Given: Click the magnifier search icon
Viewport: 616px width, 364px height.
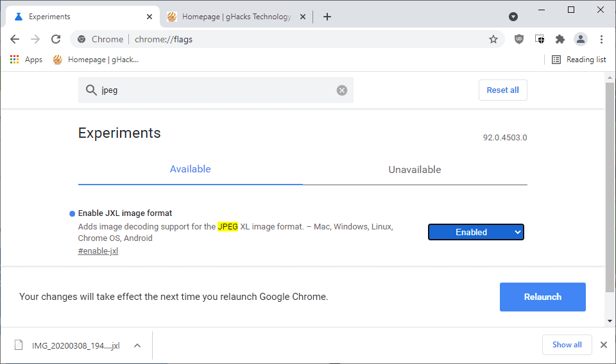Looking at the screenshot, I should coord(91,90).
